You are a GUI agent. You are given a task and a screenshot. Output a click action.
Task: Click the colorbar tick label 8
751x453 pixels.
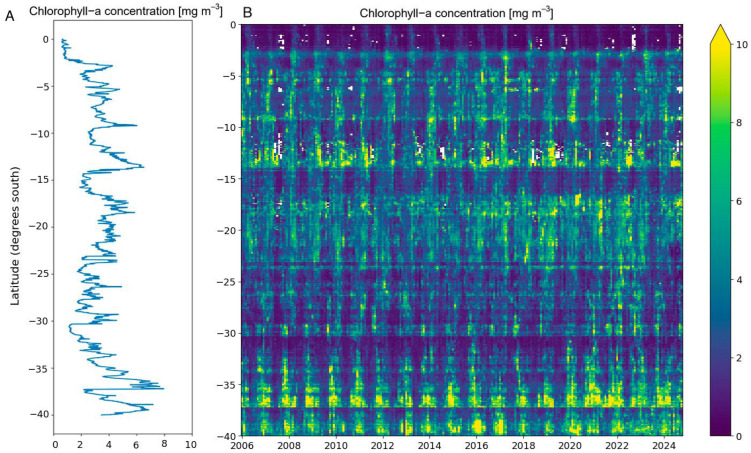739,123
